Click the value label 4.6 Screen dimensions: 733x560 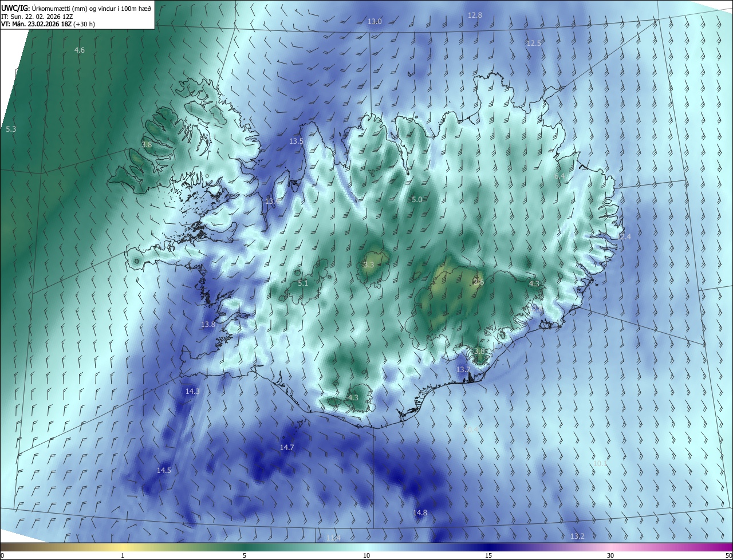pos(80,50)
